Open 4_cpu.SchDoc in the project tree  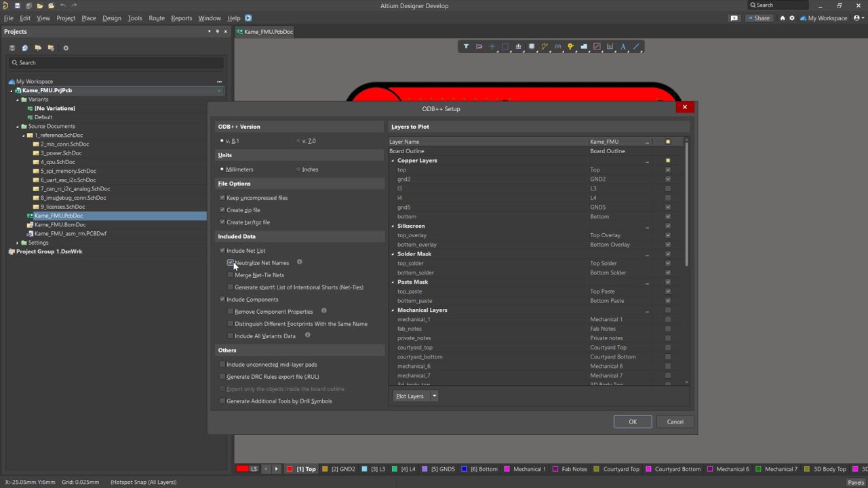(x=58, y=162)
